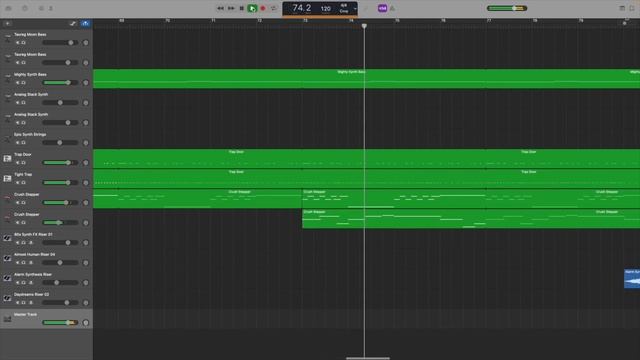Select the Daydreams Riser 02 track icon
This screenshot has height=360, width=640.
(x=8, y=298)
